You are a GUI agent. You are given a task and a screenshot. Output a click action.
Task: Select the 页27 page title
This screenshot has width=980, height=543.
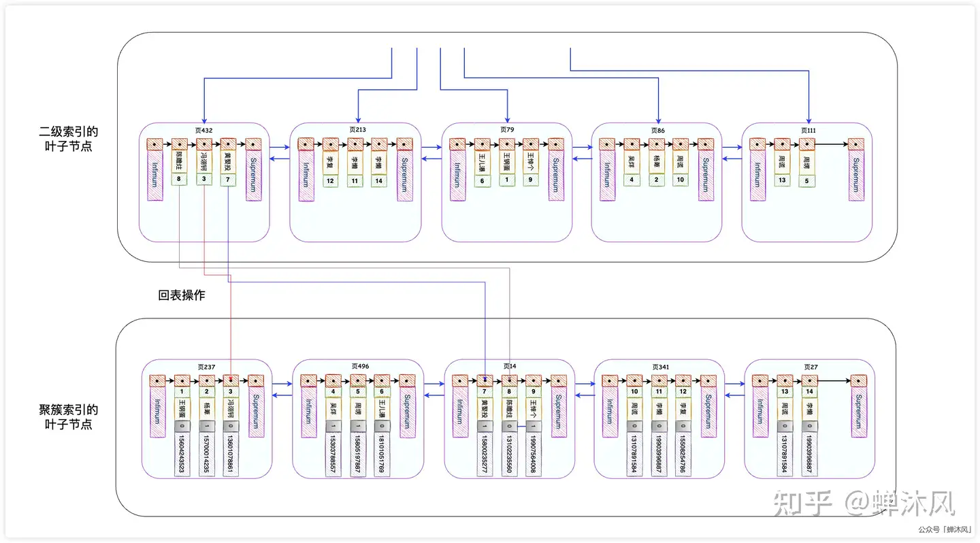(x=811, y=366)
